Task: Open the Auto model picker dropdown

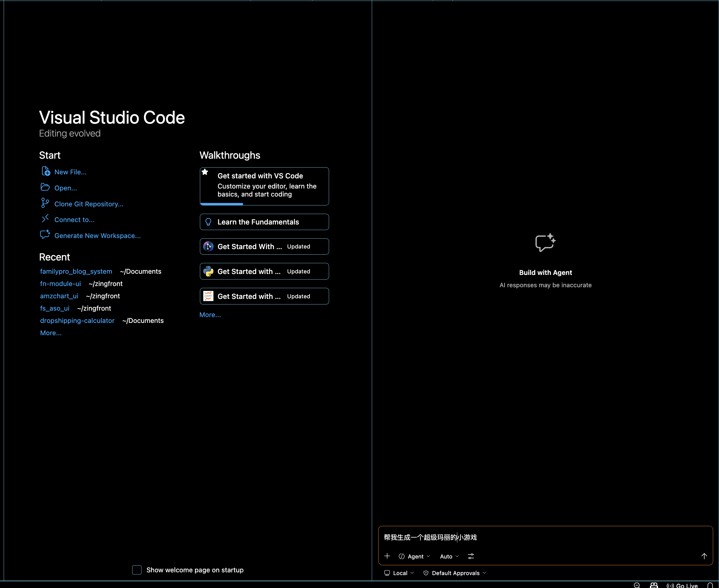Action: click(x=449, y=557)
